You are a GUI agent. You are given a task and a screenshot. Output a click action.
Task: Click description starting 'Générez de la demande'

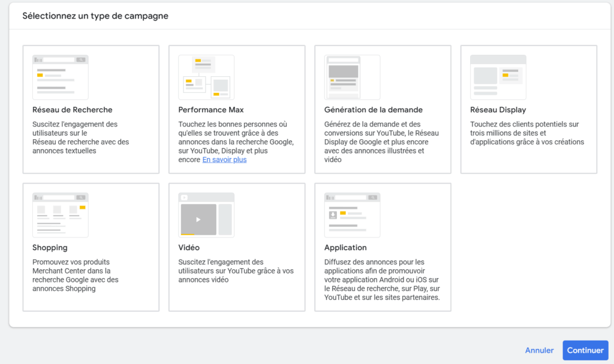click(x=381, y=142)
